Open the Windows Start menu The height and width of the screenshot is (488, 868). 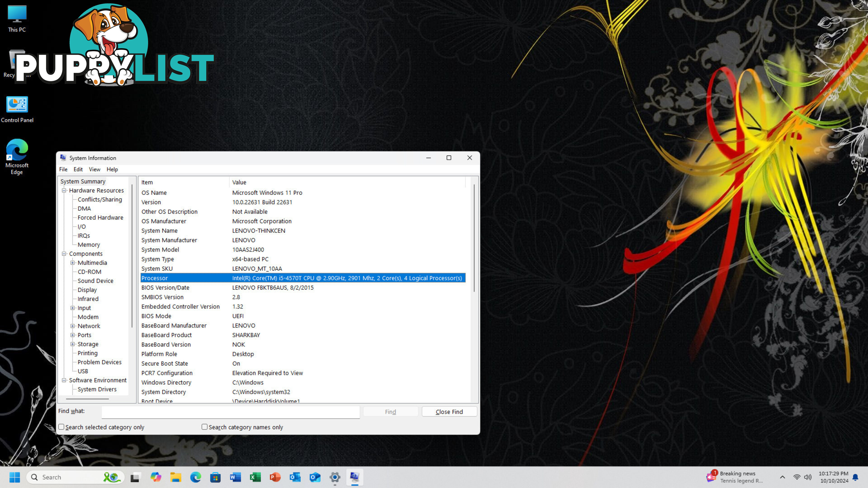click(x=14, y=477)
